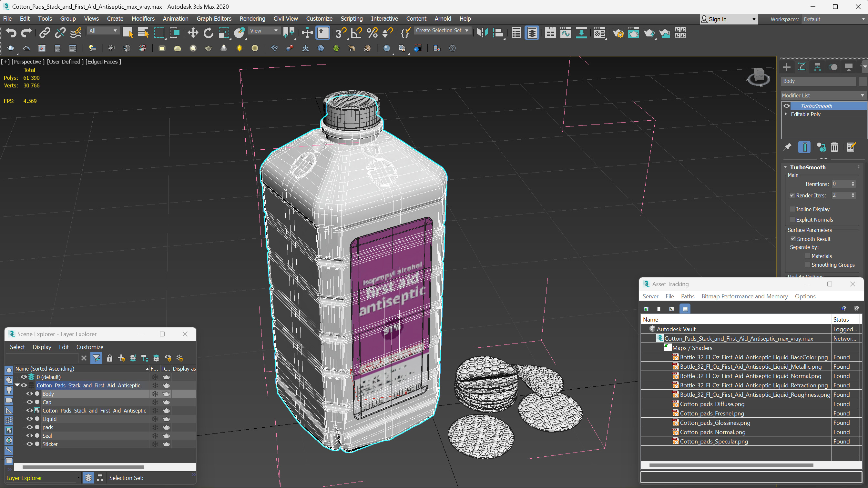Image resolution: width=868 pixels, height=488 pixels.
Task: Open the Modifiers menu
Action: [x=143, y=19]
